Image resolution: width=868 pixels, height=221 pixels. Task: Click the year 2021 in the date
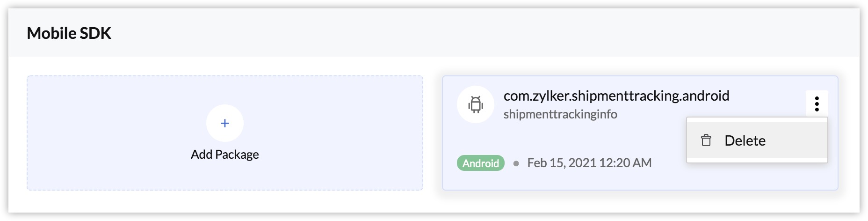[x=582, y=163]
